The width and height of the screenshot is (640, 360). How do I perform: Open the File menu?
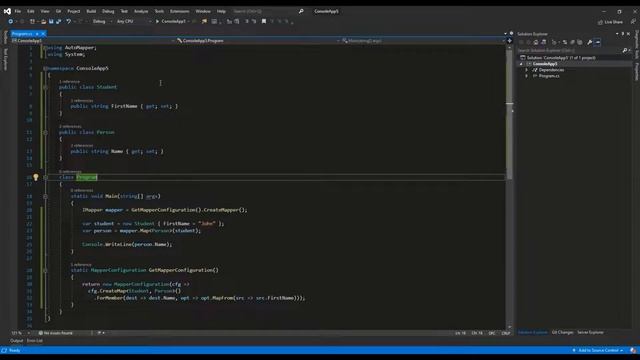(x=18, y=11)
